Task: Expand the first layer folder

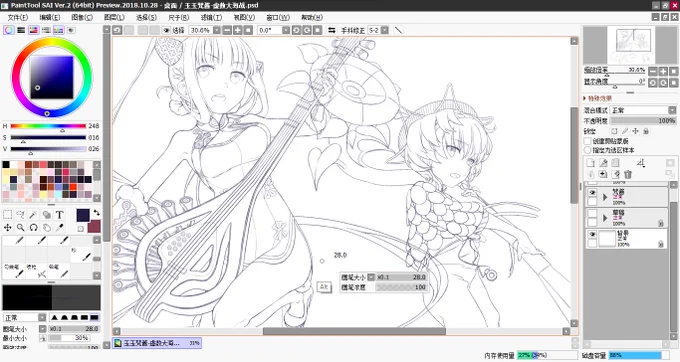Action: [x=605, y=197]
